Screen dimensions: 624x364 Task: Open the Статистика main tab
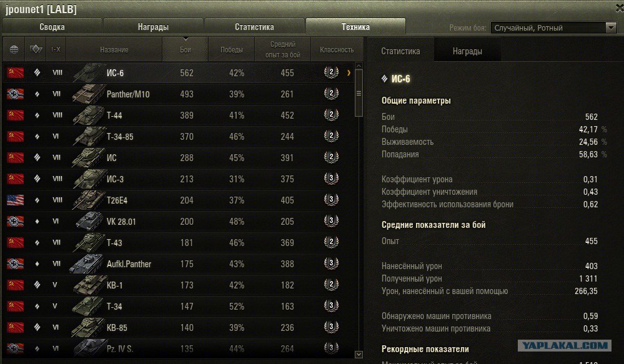254,27
